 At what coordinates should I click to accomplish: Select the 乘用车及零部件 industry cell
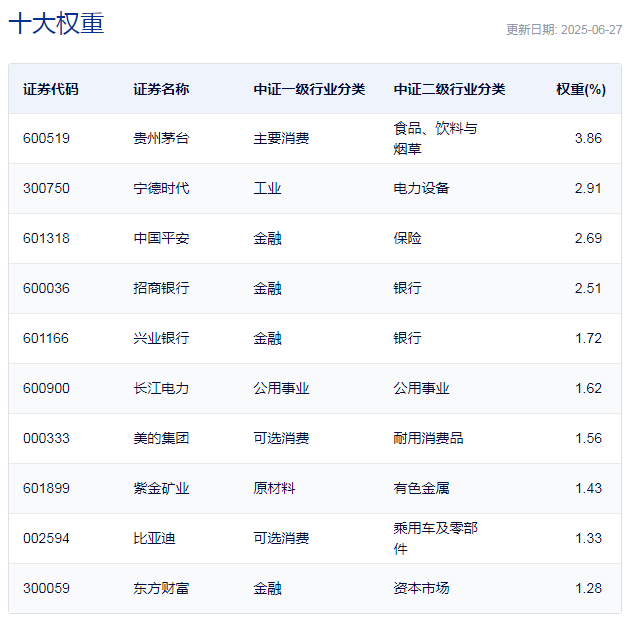coord(435,538)
